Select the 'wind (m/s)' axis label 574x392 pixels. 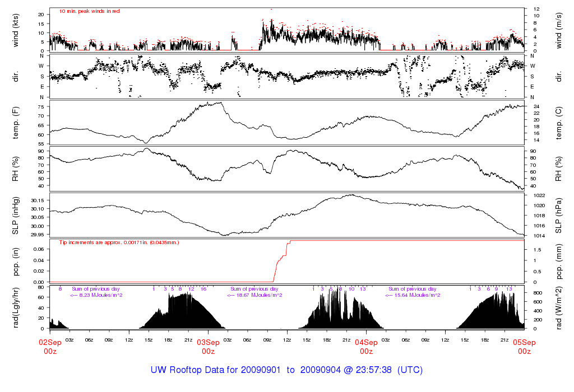(x=559, y=30)
